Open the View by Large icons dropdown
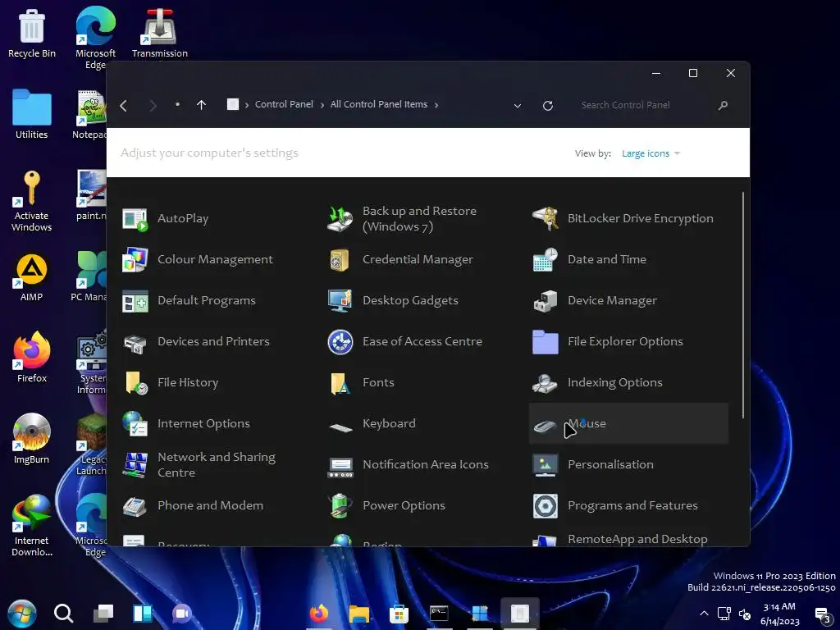 [651, 153]
